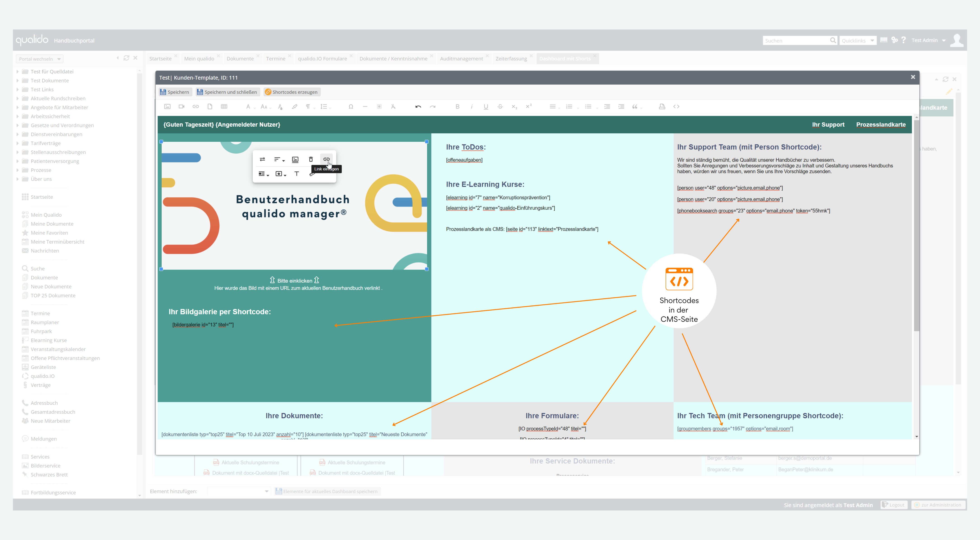Viewport: 980px width, 540px height.
Task: Open code view with angle brackets icon
Action: coord(676,107)
